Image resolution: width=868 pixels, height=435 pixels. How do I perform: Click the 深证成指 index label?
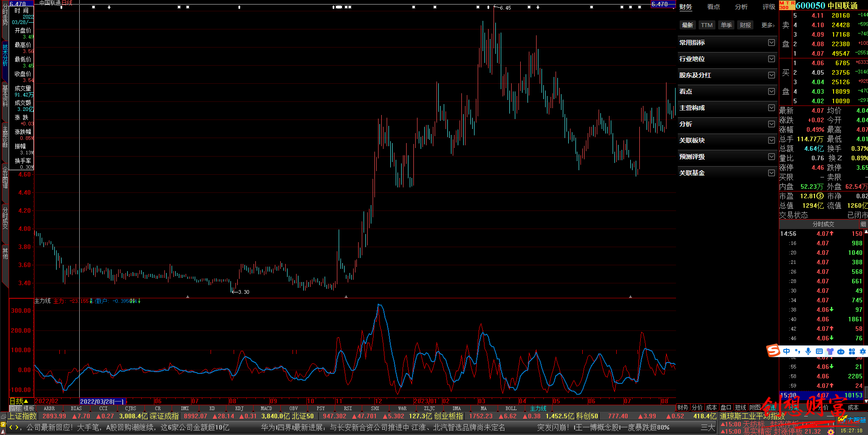pyautogui.click(x=164, y=416)
